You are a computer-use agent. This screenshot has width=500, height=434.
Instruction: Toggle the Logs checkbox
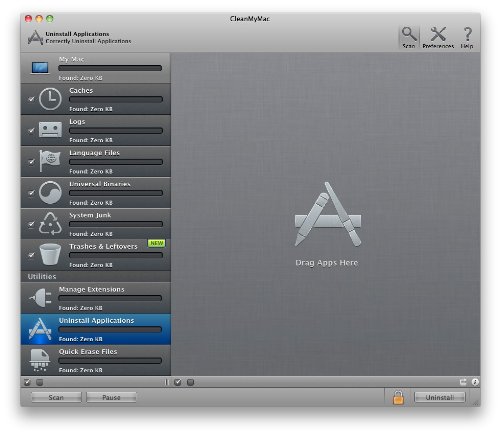point(31,130)
